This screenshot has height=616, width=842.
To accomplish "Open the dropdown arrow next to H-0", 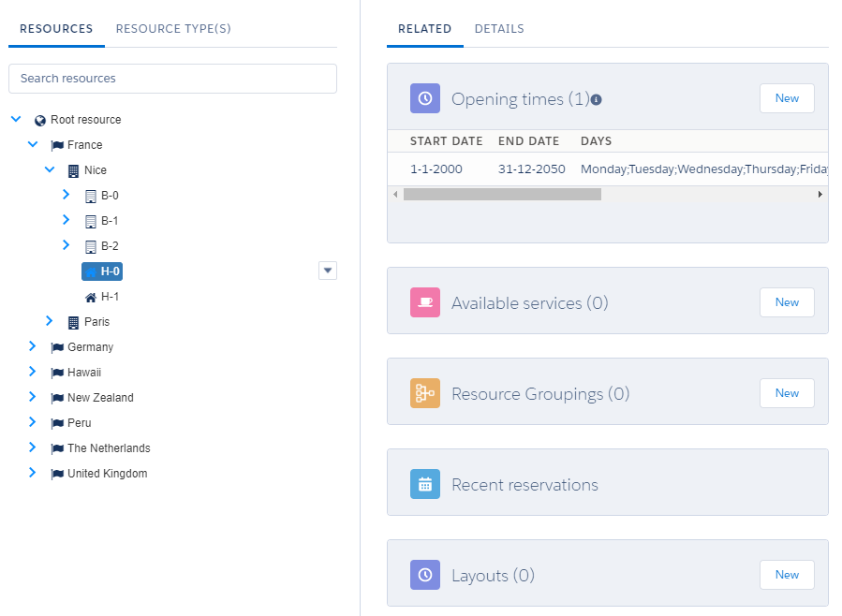I will coord(327,270).
